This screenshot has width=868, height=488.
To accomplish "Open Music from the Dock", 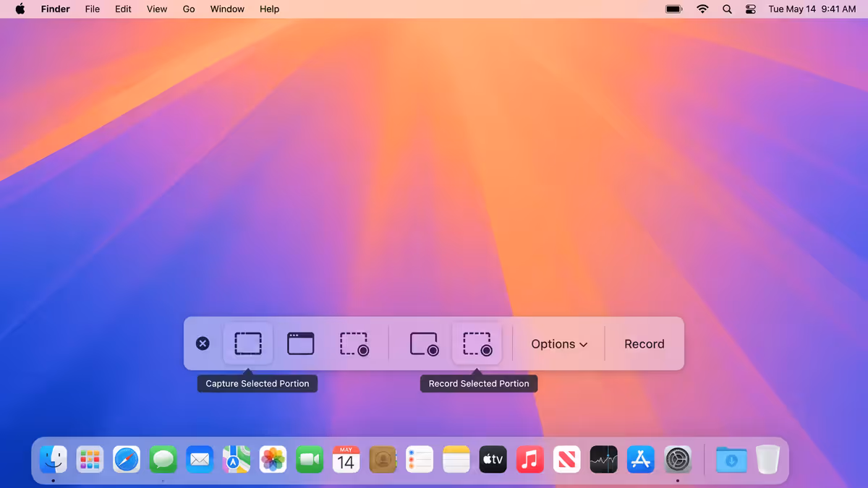I will [x=530, y=459].
